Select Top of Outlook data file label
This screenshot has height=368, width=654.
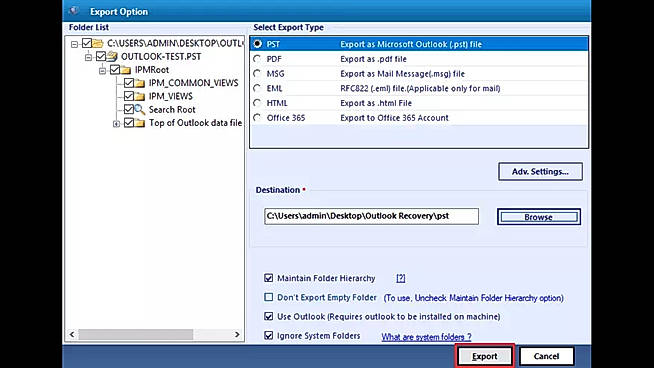point(195,123)
